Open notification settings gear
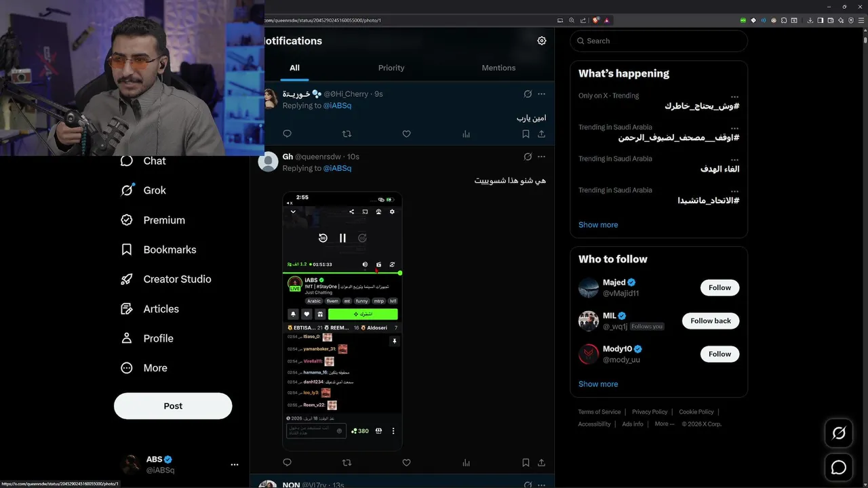Screen dimensions: 868x488 click(542, 41)
